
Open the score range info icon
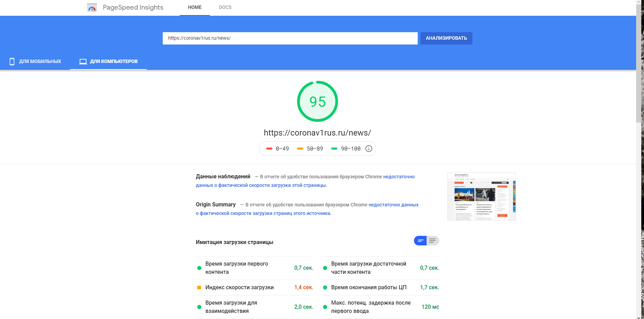pyautogui.click(x=369, y=149)
